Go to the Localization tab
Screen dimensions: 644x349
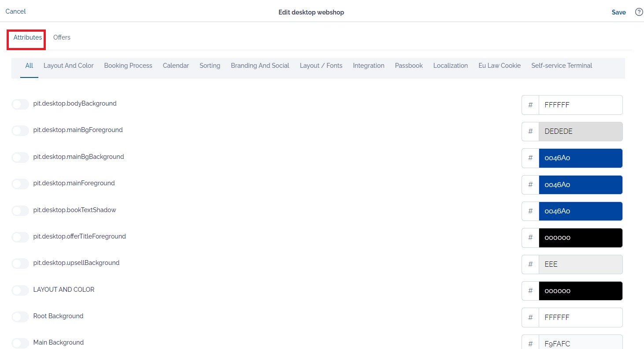pos(451,66)
